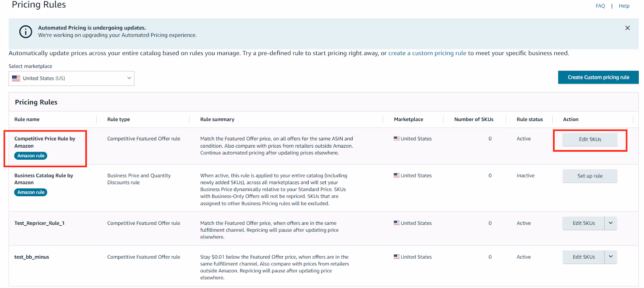Click the Rule type column header
The image size is (644, 288).
click(x=118, y=119)
